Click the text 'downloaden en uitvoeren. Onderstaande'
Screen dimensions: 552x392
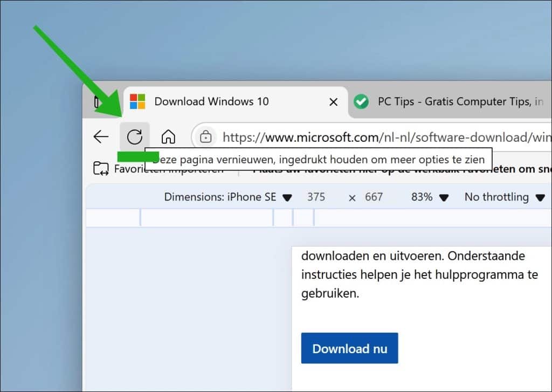coord(413,256)
